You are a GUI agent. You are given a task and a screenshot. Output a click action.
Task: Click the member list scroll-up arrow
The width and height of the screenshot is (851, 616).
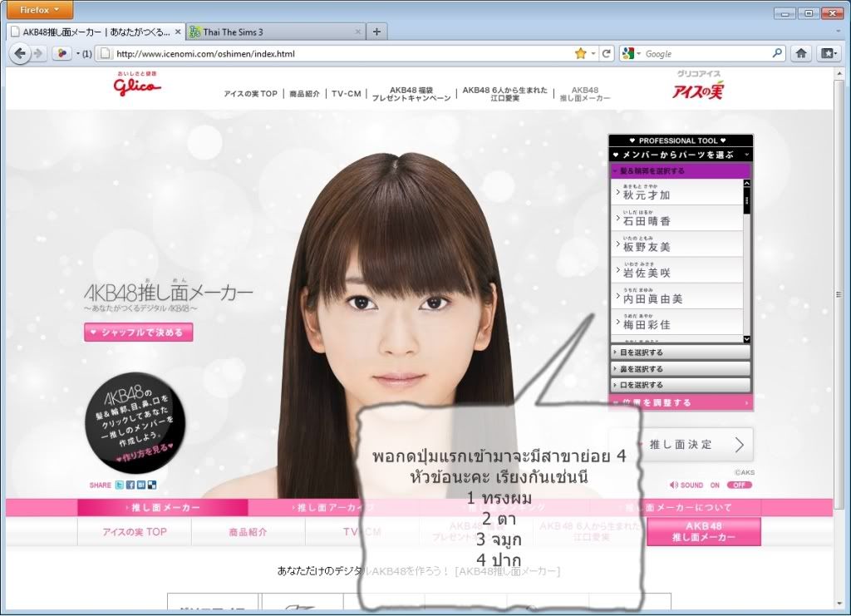[x=747, y=184]
